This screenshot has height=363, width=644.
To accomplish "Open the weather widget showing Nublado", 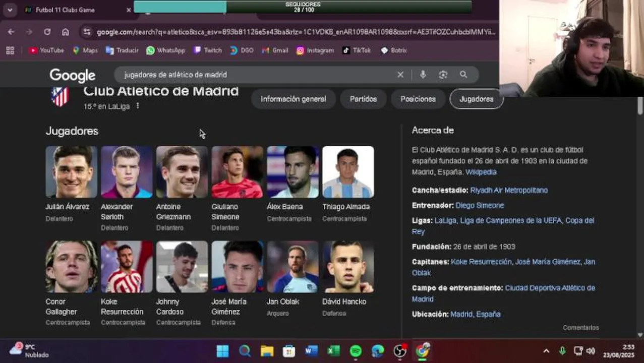I will coord(29,350).
